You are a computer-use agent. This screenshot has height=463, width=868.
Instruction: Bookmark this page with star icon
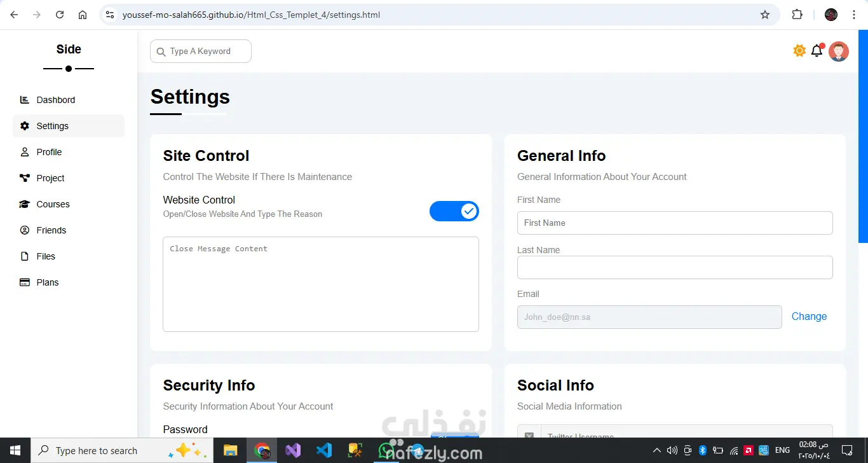tap(765, 15)
